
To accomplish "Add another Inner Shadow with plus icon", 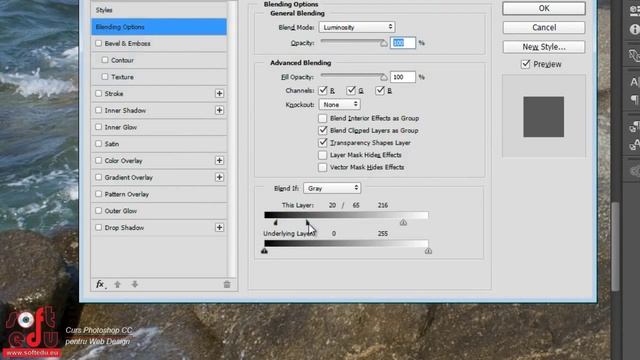I will [x=219, y=110].
